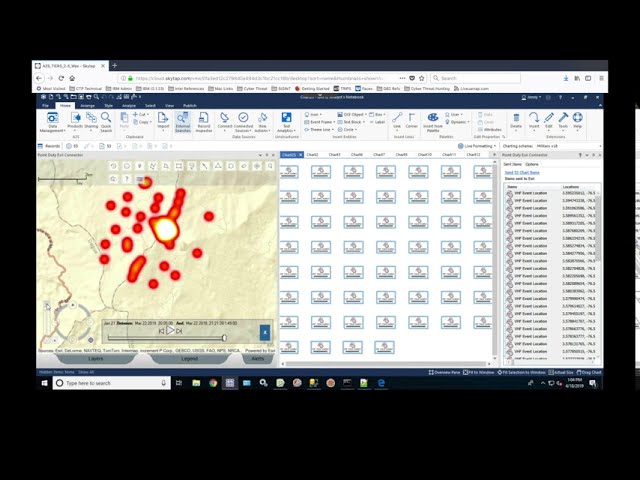
Task: Click Windows taskbar search box
Action: pos(111,383)
